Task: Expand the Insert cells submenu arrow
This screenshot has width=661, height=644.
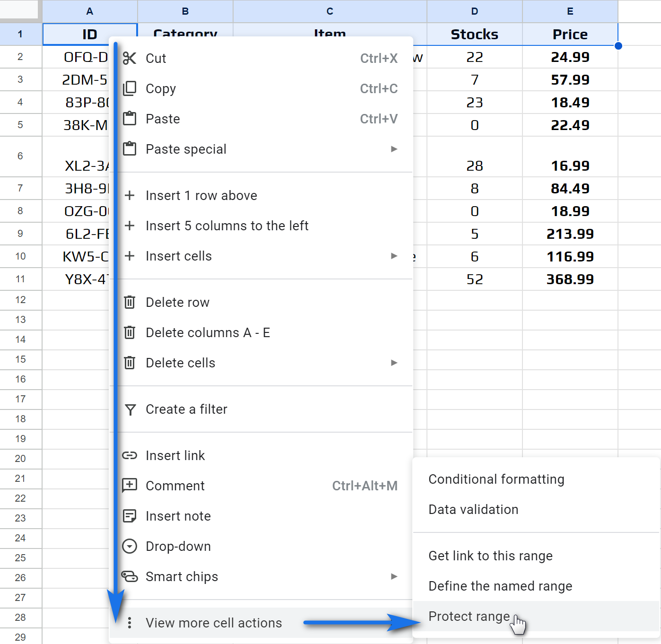Action: point(394,256)
